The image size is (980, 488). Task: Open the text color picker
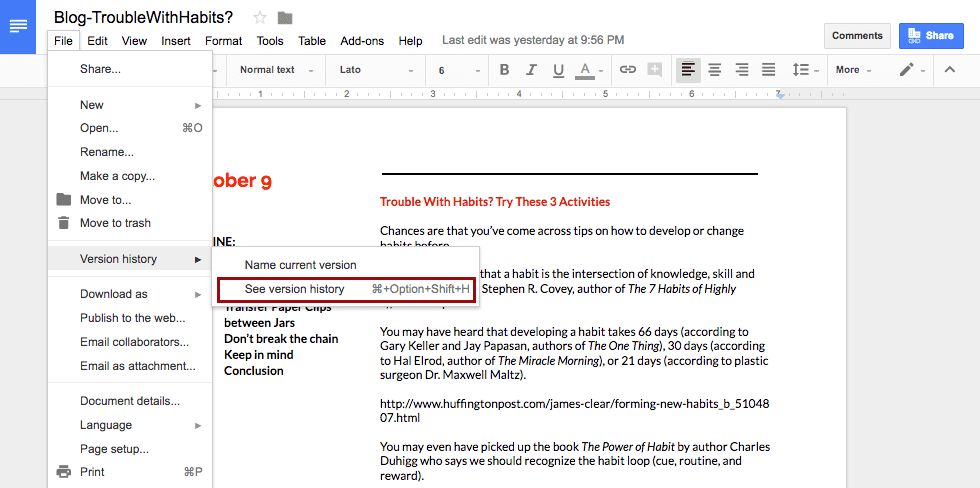pos(589,70)
